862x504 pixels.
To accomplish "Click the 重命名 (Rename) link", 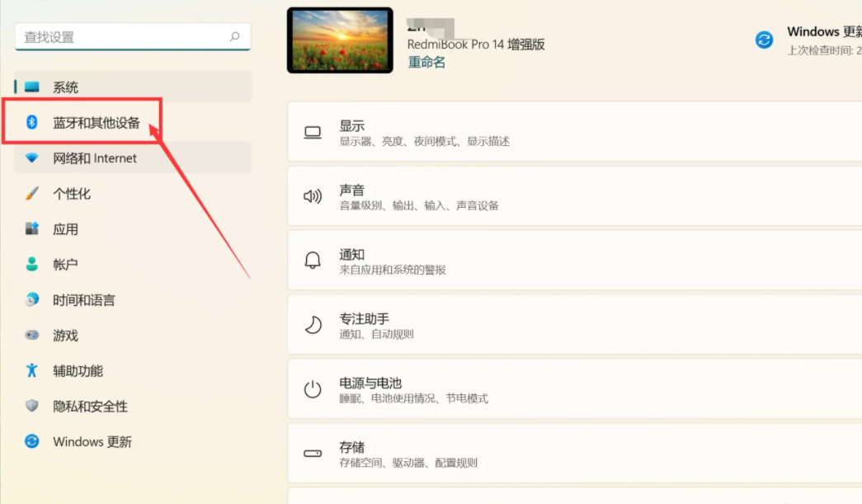I will pyautogui.click(x=426, y=63).
